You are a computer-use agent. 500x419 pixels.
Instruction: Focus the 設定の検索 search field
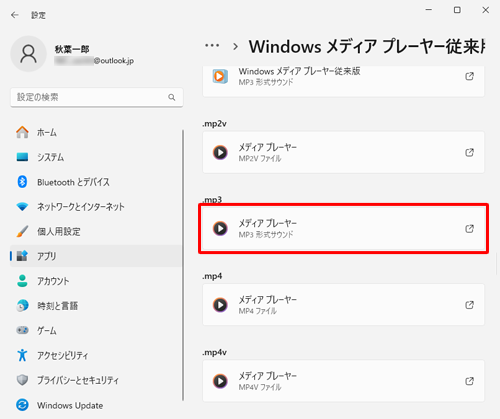click(x=97, y=97)
